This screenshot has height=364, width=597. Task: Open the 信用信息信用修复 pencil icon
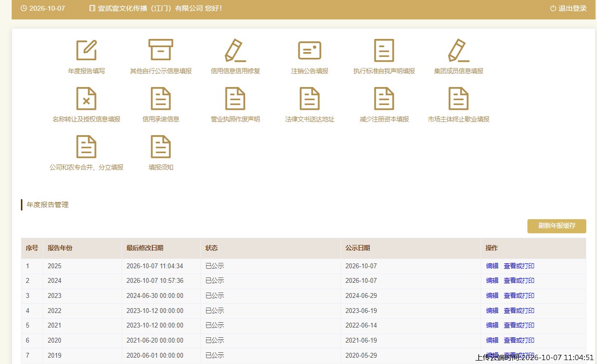point(235,51)
